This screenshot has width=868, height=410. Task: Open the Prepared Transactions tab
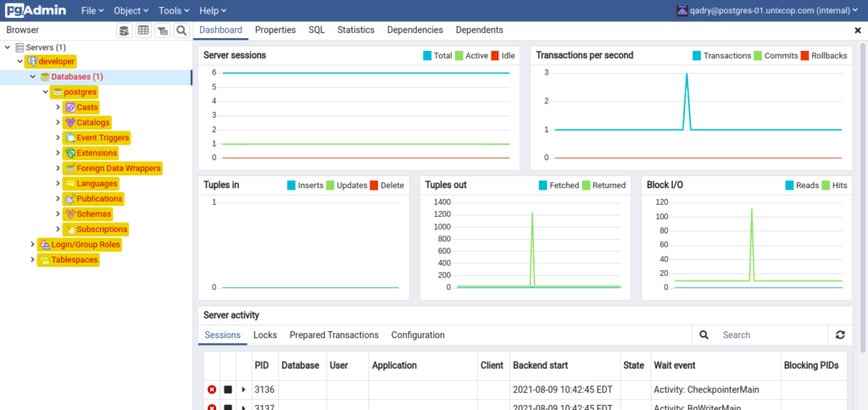click(334, 335)
